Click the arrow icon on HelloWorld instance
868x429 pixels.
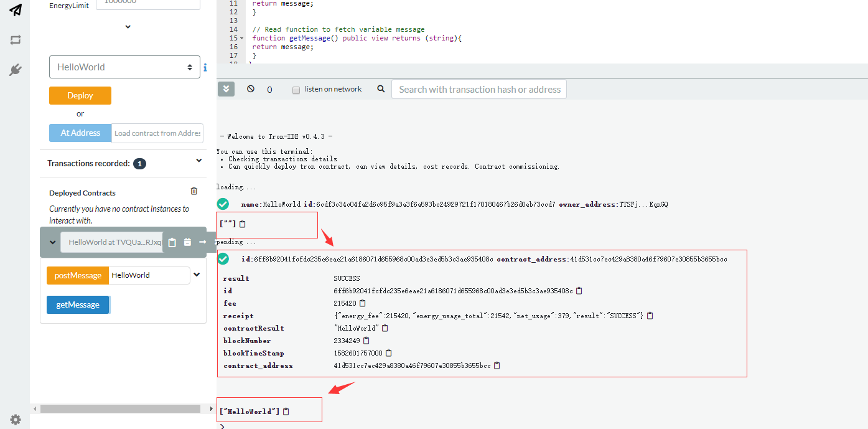[202, 242]
